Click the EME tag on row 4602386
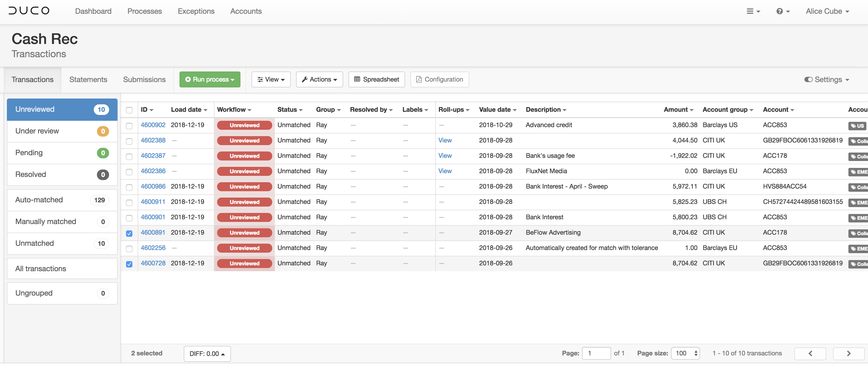 [x=858, y=172]
